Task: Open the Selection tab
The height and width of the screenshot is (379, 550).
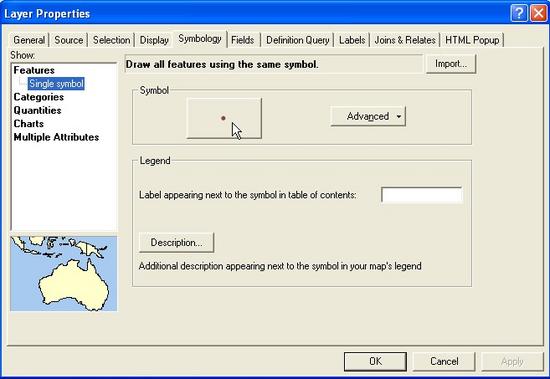Action: pyautogui.click(x=112, y=40)
